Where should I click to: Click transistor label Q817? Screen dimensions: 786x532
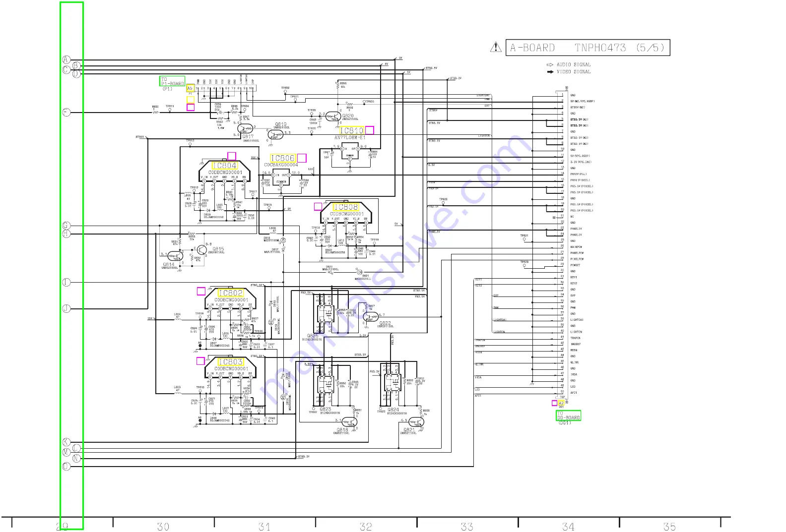pyautogui.click(x=248, y=136)
